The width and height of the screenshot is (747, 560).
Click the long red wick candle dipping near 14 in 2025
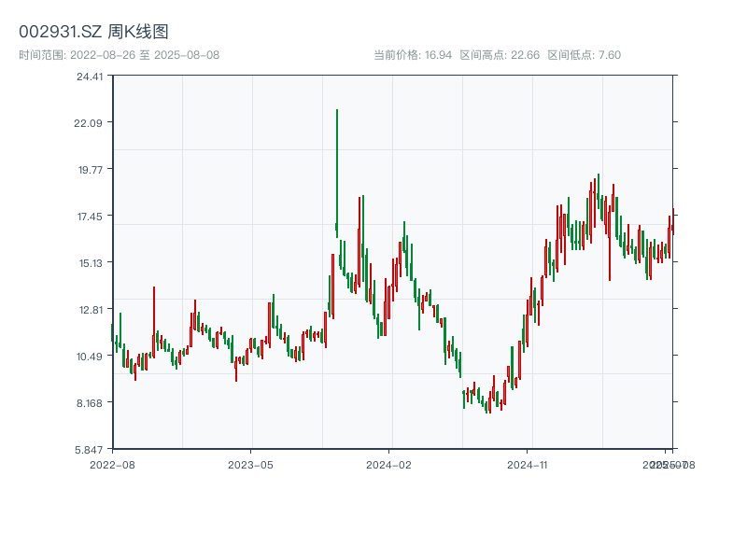click(610, 243)
